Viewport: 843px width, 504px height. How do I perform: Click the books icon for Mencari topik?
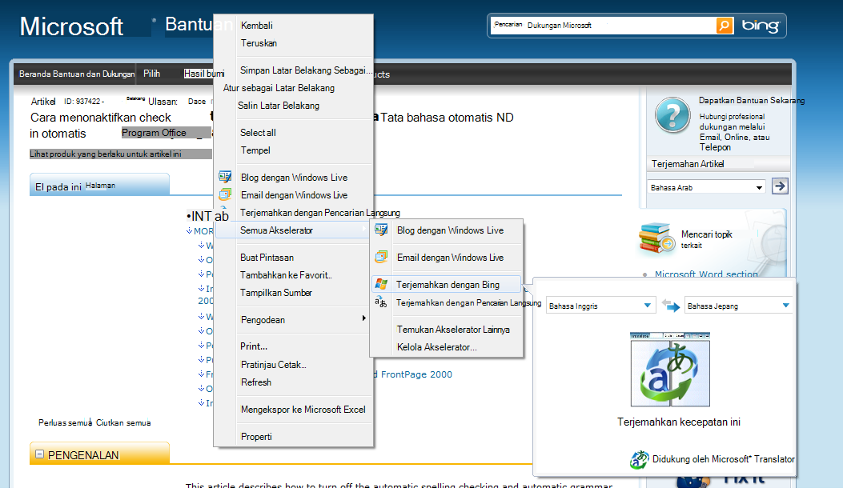(659, 238)
